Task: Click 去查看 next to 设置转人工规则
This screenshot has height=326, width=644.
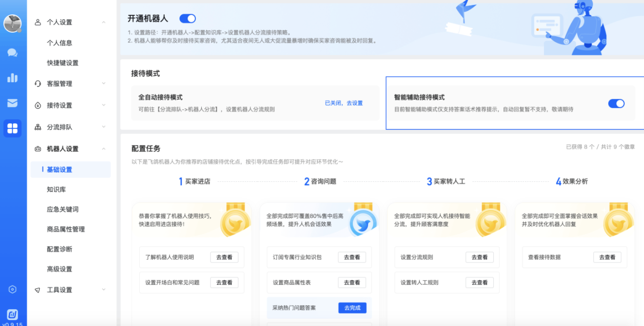Action: pos(479,282)
